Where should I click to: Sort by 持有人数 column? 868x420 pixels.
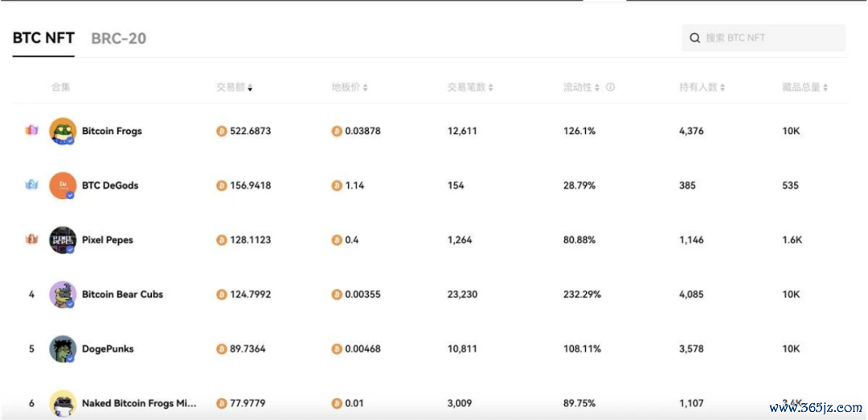[x=702, y=88]
